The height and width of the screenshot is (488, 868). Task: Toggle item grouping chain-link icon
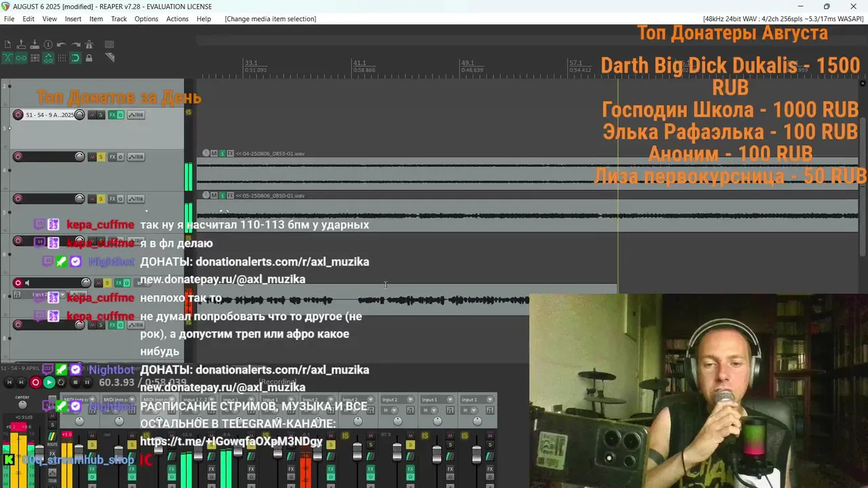(x=21, y=58)
